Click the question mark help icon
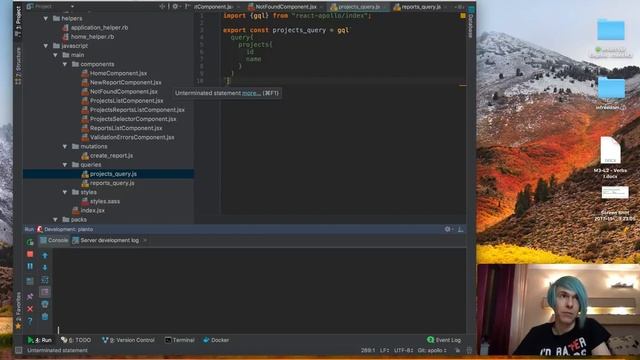This screenshot has height=360, width=640. click(30, 322)
